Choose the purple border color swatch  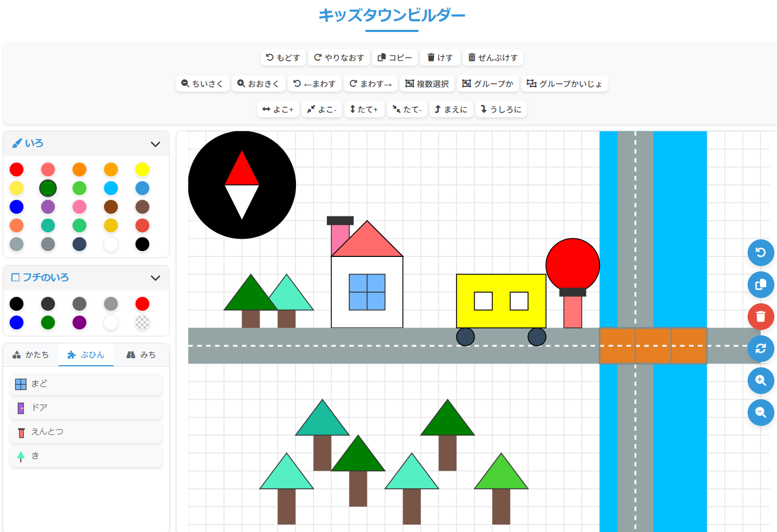pos(79,323)
